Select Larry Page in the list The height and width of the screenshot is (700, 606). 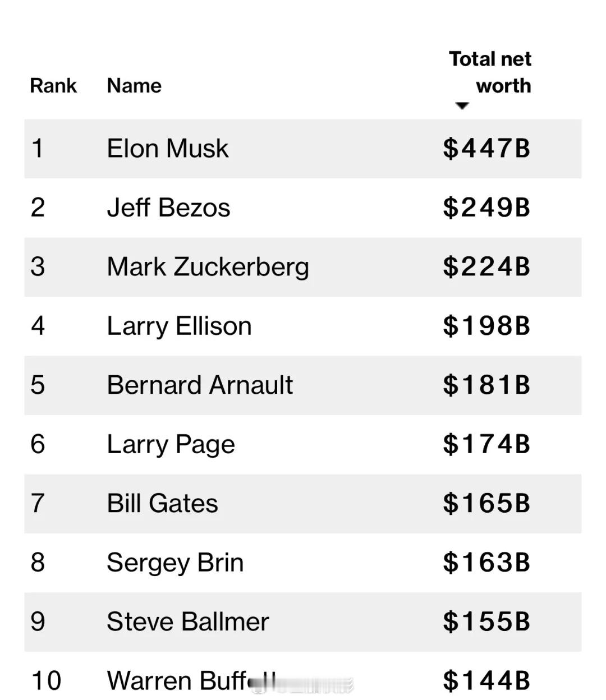171,444
